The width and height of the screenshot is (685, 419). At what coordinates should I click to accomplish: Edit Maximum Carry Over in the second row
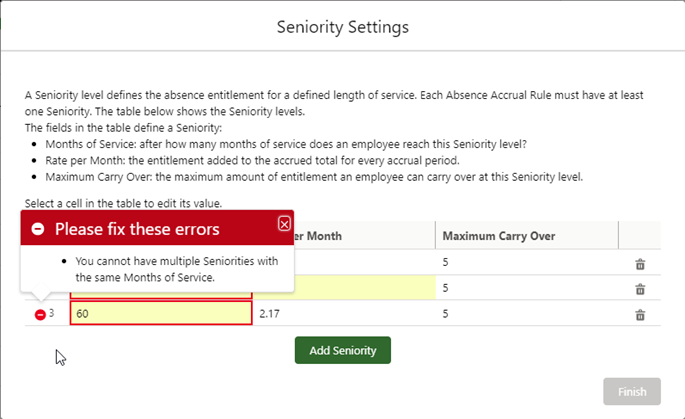pos(526,288)
